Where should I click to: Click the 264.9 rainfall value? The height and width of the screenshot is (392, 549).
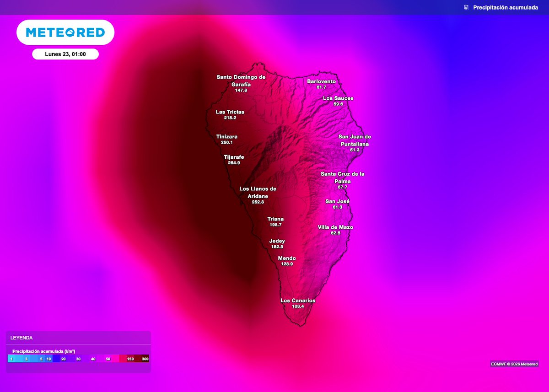(234, 163)
